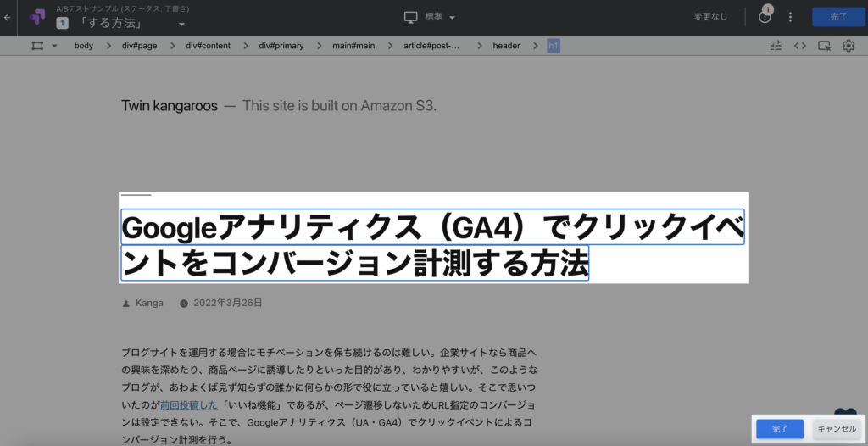868x446 pixels.
Task: Click the author person icon
Action: pos(125,303)
